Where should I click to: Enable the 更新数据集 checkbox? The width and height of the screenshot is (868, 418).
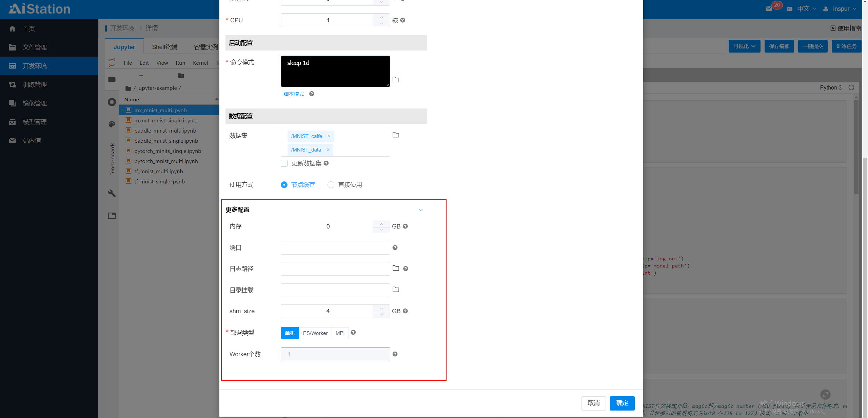point(284,163)
